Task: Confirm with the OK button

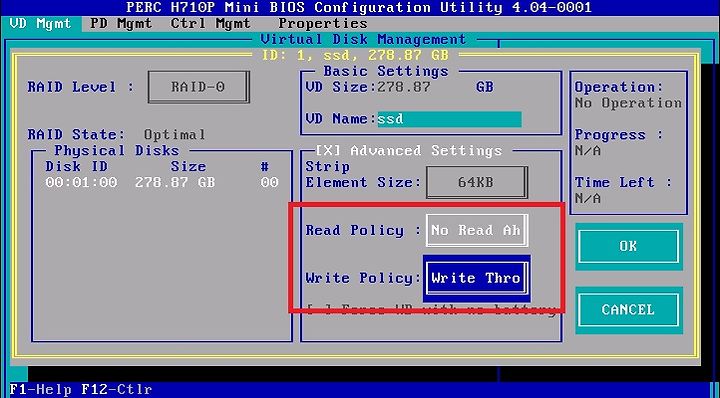Action: pos(628,246)
